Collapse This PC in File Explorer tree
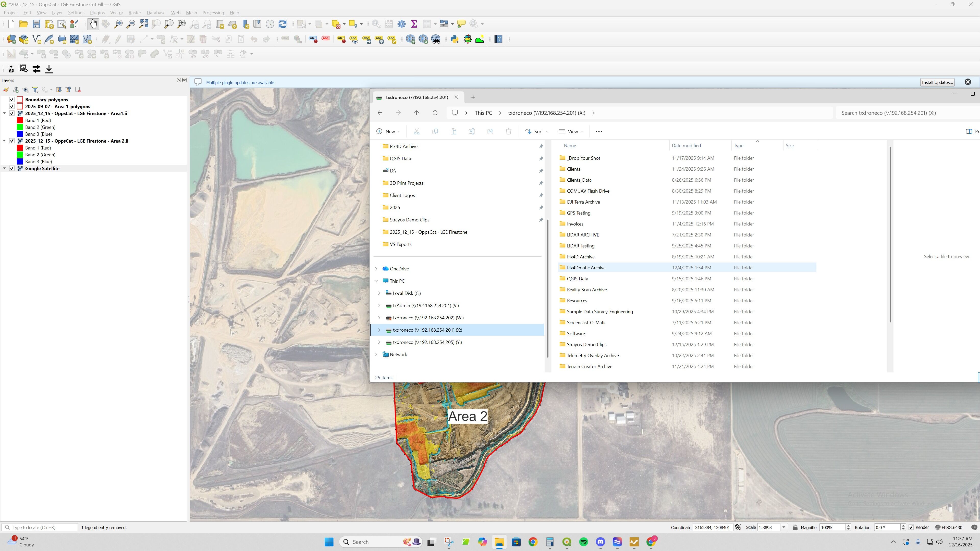Viewport: 980px width, 551px height. coord(376,281)
